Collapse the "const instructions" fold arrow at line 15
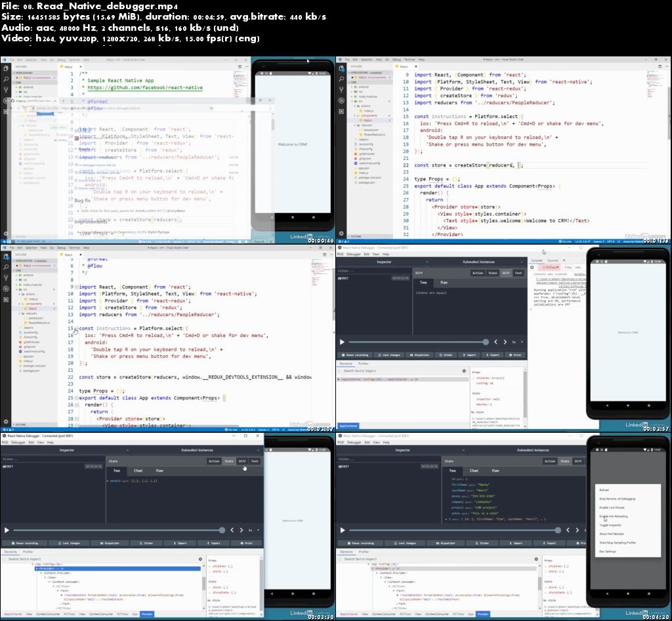The height and width of the screenshot is (621, 672). (75, 328)
